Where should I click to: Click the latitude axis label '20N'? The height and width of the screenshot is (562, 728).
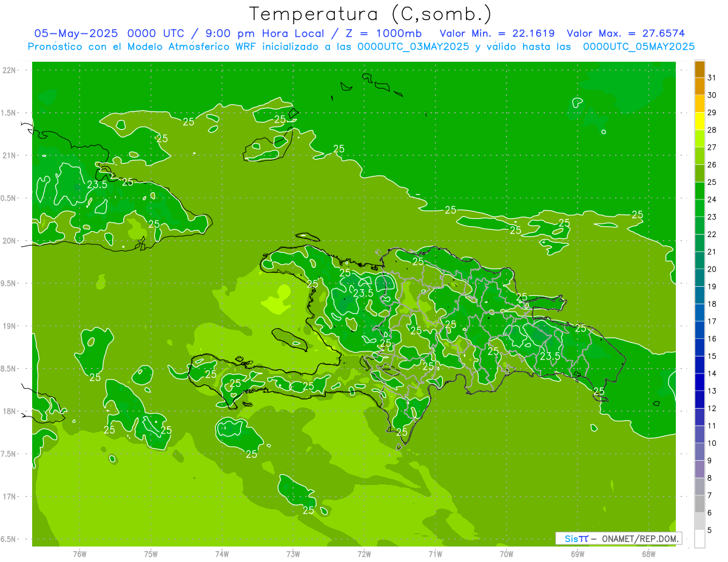coord(9,241)
